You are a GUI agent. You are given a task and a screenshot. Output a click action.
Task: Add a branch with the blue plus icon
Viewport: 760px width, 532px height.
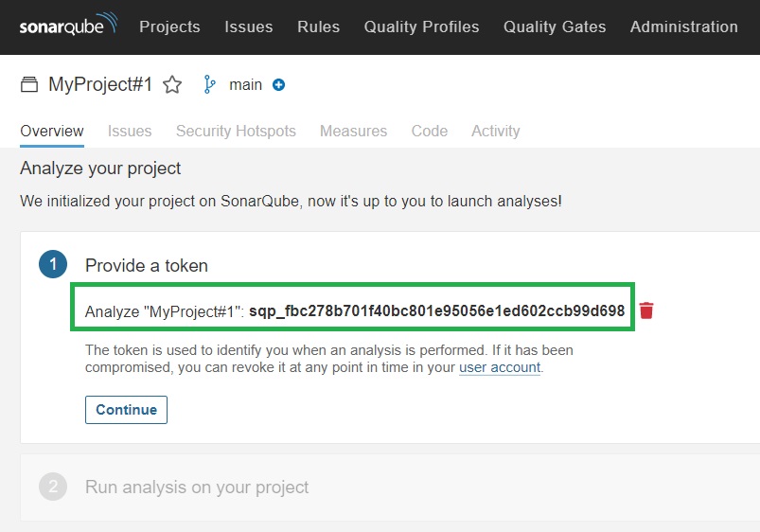tap(278, 85)
